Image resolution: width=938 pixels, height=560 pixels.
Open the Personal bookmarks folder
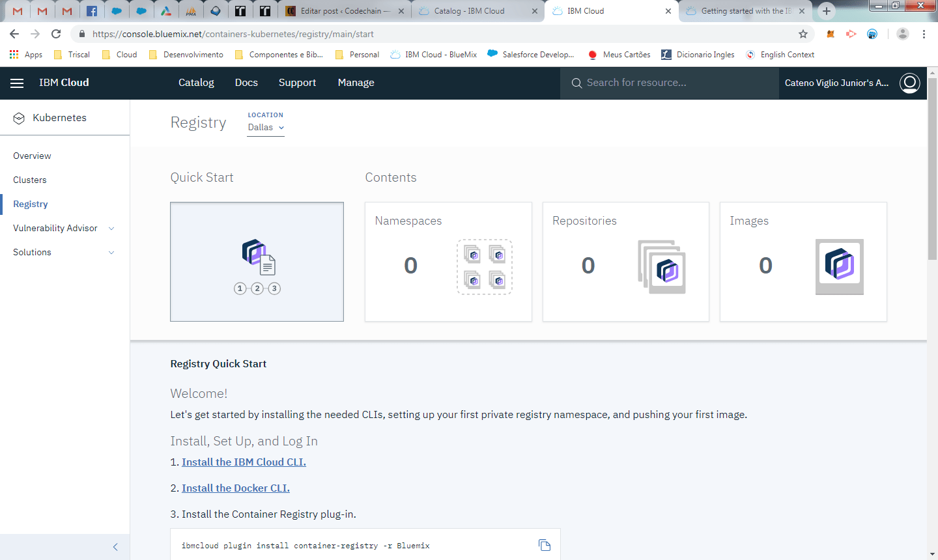click(x=357, y=55)
